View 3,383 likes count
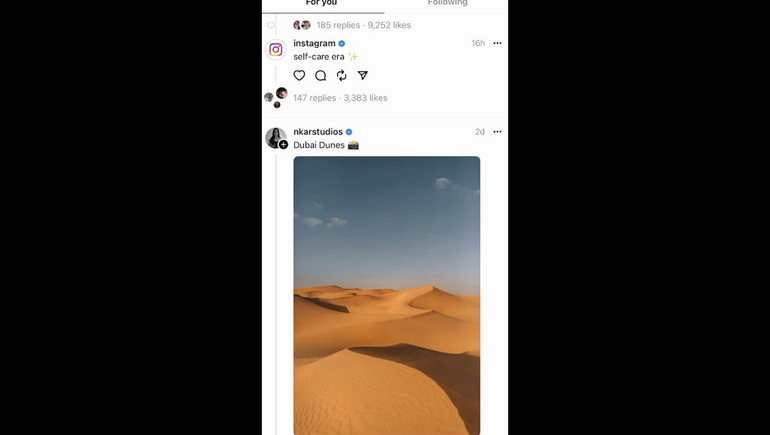 365,98
